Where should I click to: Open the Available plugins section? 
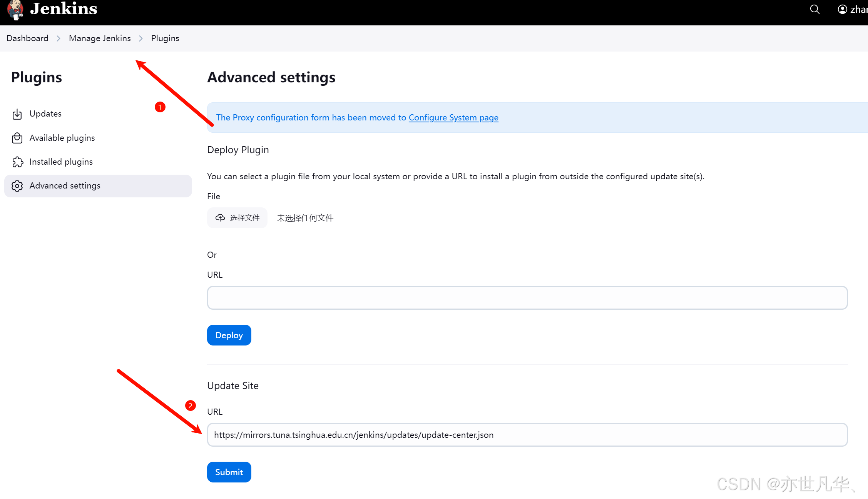(x=98, y=138)
